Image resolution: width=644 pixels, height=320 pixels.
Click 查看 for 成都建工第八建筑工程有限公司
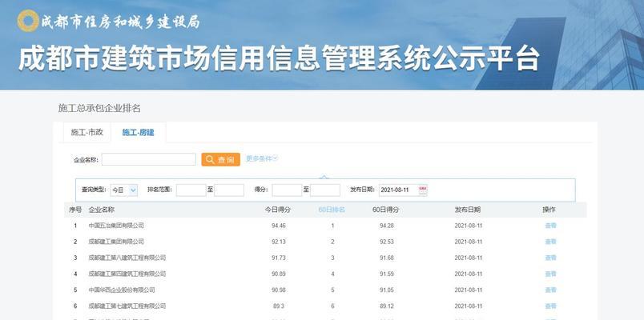550,258
